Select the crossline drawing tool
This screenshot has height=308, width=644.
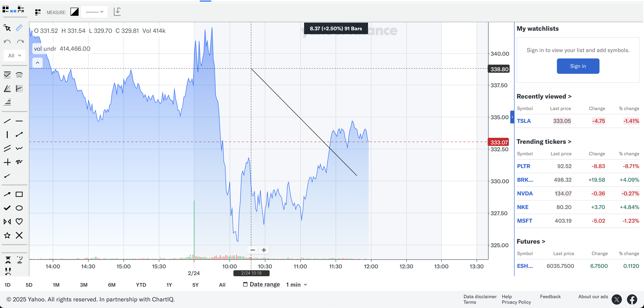pyautogui.click(x=7, y=162)
